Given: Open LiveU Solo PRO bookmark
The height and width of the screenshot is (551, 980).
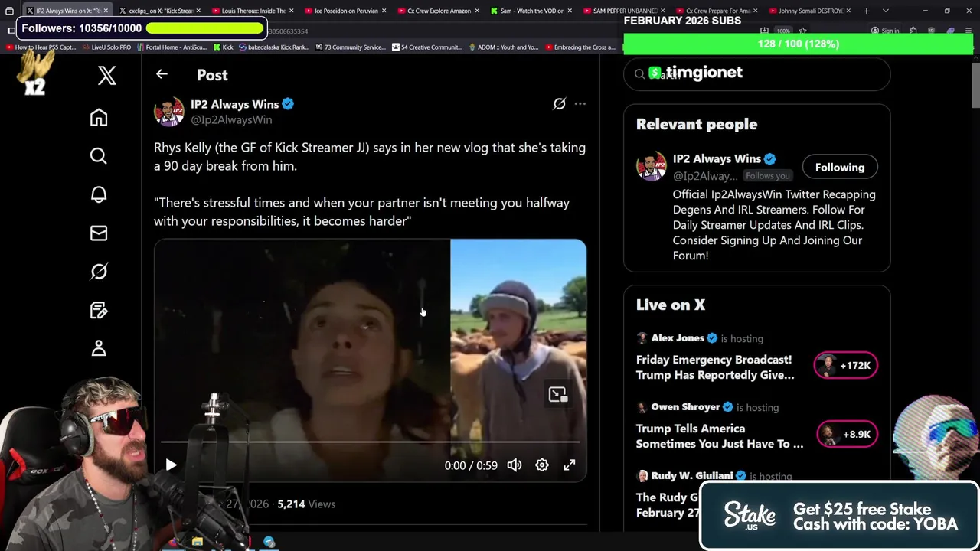Looking at the screenshot, I should (x=106, y=47).
